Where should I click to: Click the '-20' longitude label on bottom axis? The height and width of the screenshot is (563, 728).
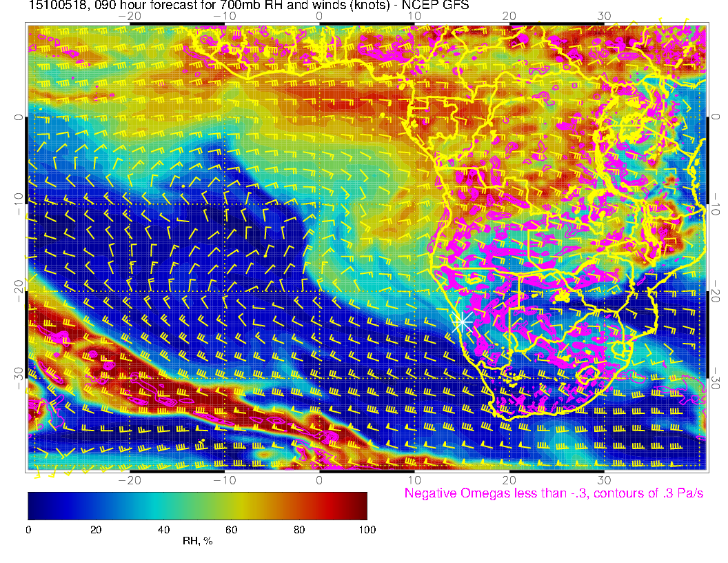(x=130, y=480)
